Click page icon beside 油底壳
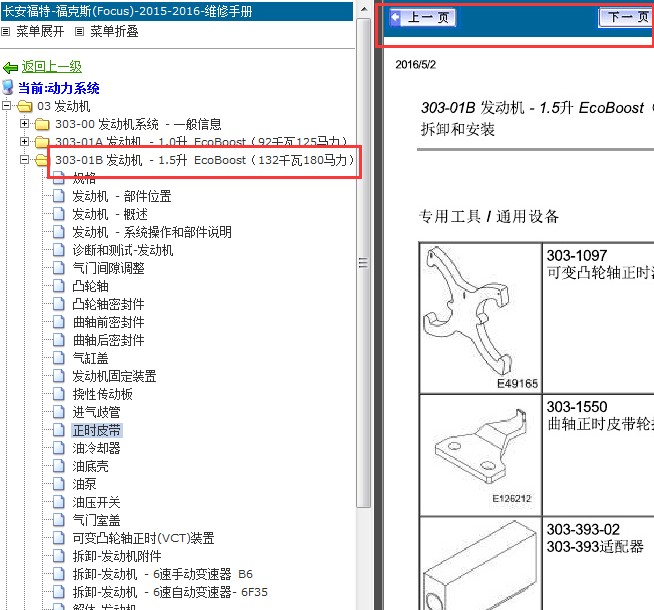 coord(59,466)
